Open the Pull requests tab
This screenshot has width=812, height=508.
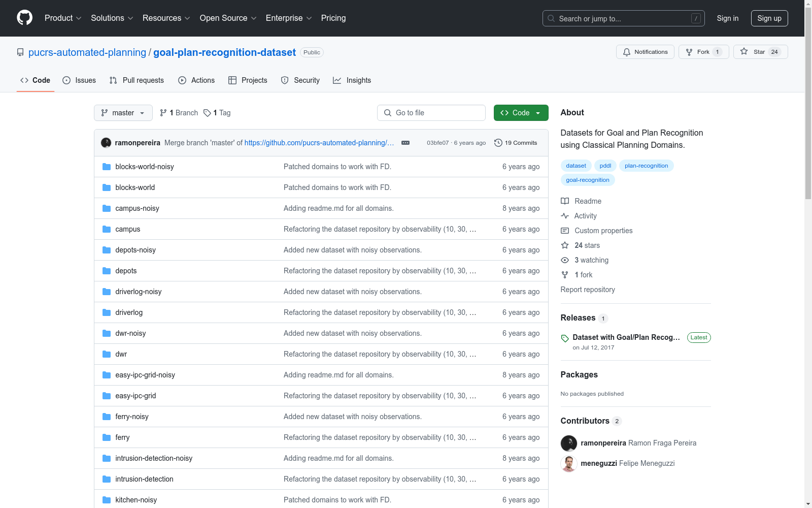(137, 80)
